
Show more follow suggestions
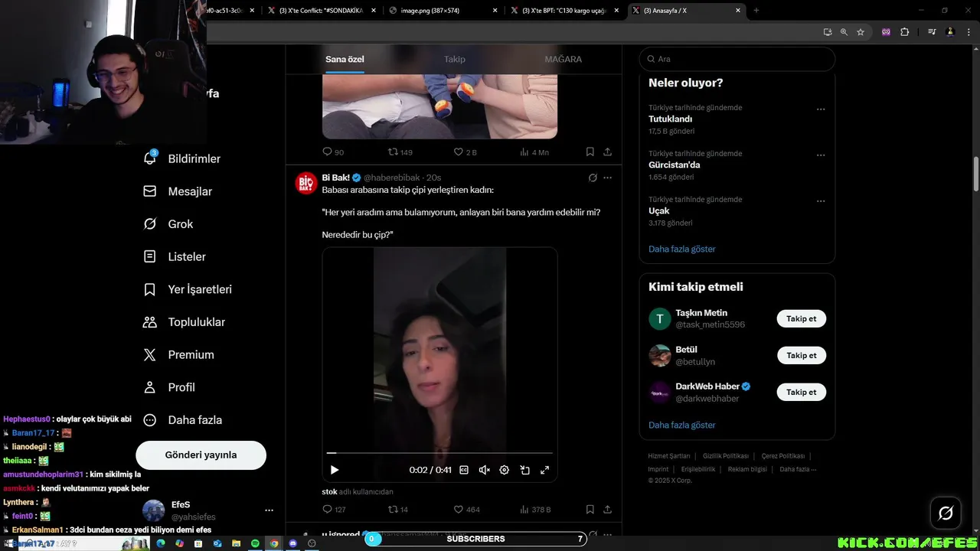coord(682,425)
